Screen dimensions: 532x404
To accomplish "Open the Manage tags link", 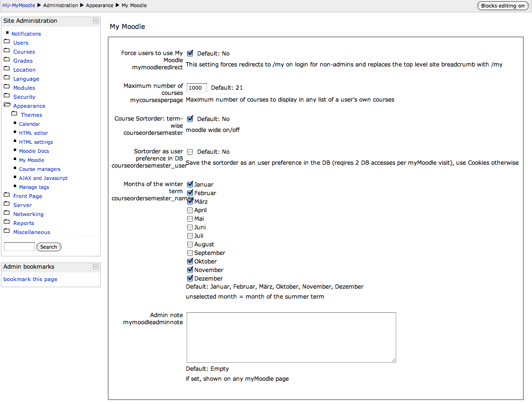I will pyautogui.click(x=34, y=187).
